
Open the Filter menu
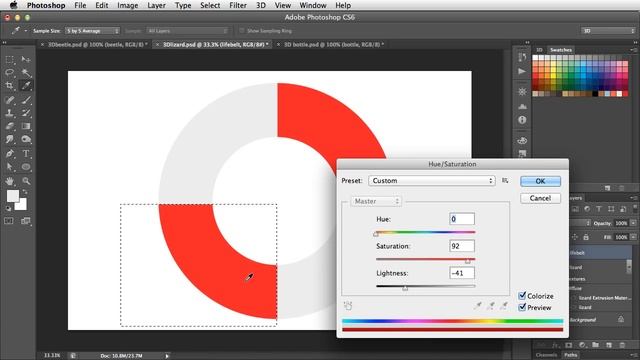tap(238, 5)
